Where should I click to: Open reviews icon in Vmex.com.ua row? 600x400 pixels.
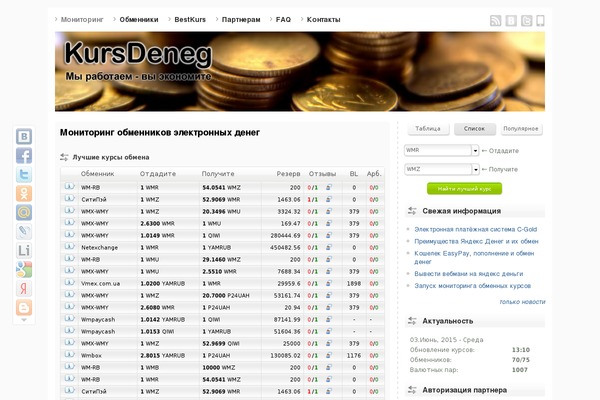(x=329, y=283)
